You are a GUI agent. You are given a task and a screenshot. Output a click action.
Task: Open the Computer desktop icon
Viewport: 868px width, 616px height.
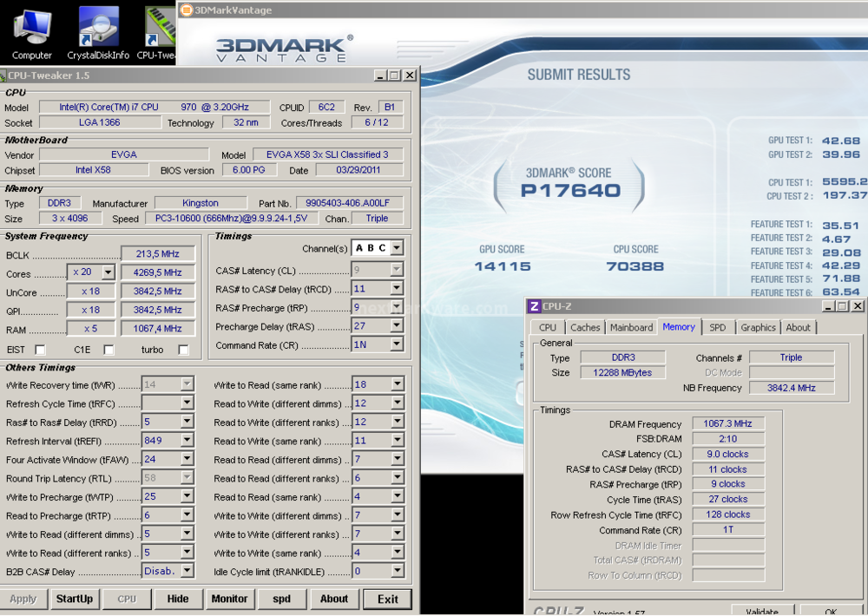[x=31, y=32]
